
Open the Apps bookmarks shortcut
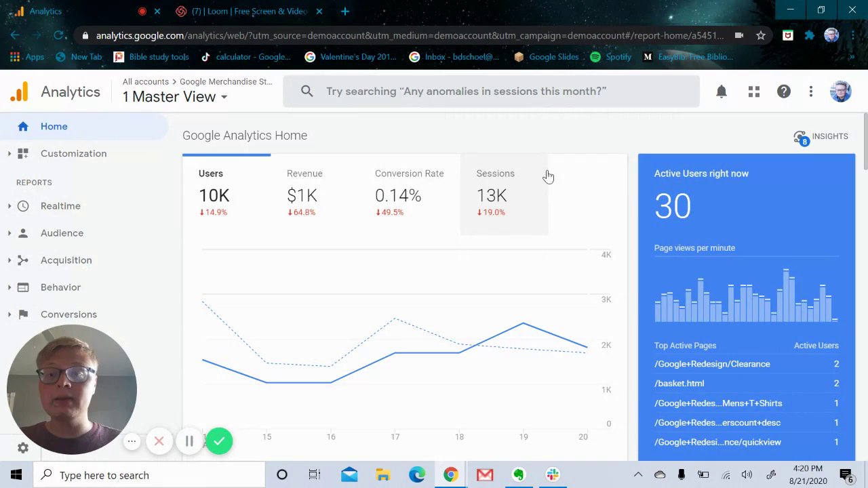[x=26, y=57]
